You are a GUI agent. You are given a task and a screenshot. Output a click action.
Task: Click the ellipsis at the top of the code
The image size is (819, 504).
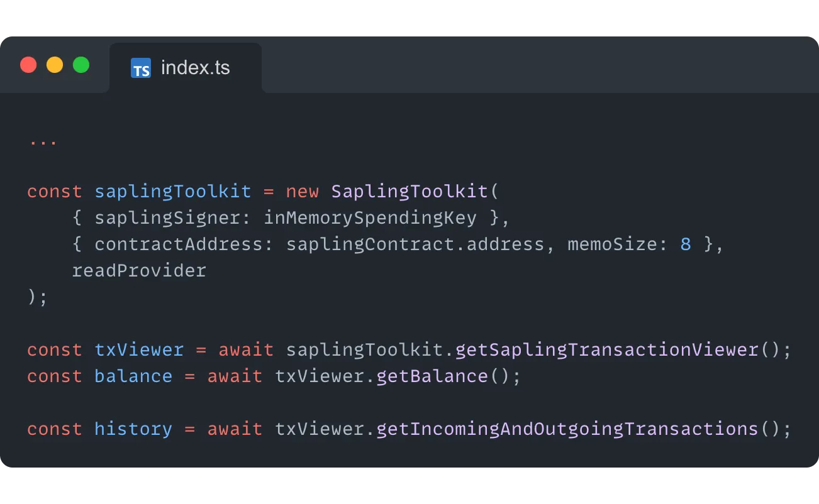(x=43, y=140)
